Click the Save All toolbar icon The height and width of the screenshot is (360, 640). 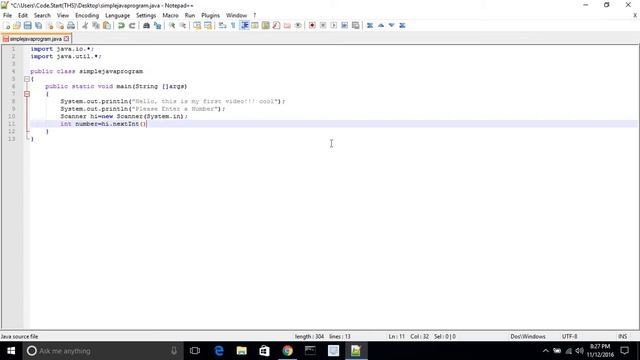(39, 25)
